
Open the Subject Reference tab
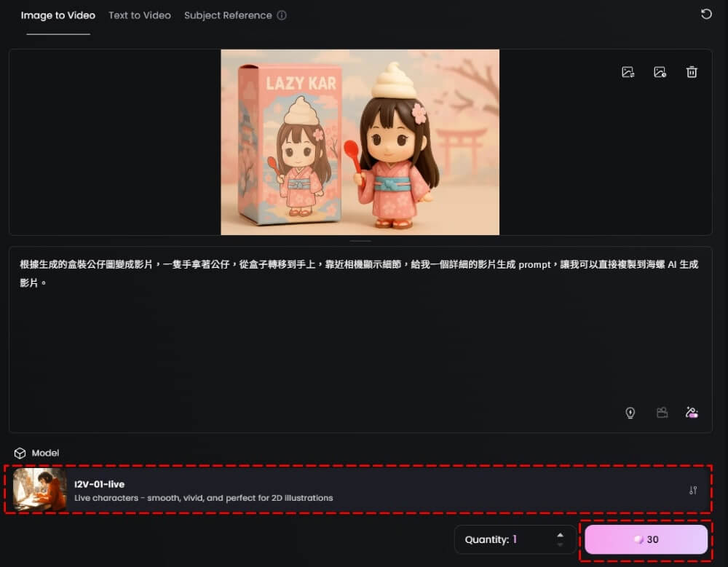226,15
